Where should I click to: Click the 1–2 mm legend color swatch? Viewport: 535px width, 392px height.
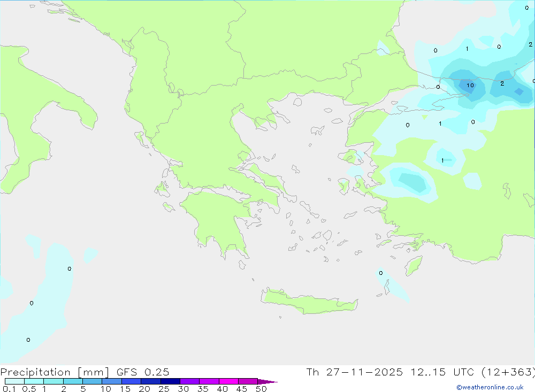(53, 381)
